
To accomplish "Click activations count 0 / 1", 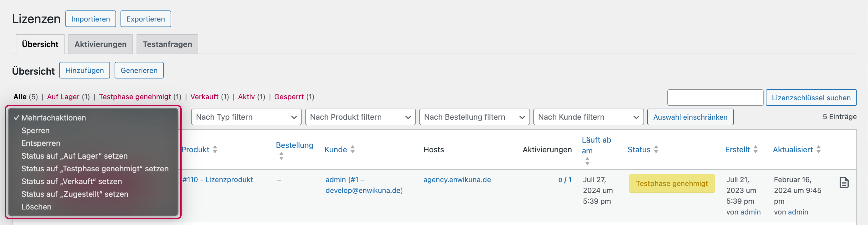I will point(565,180).
